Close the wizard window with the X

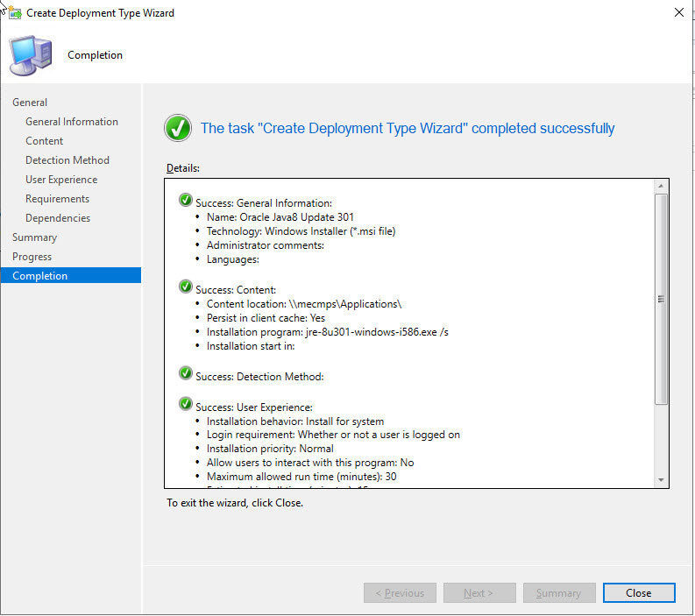point(677,13)
